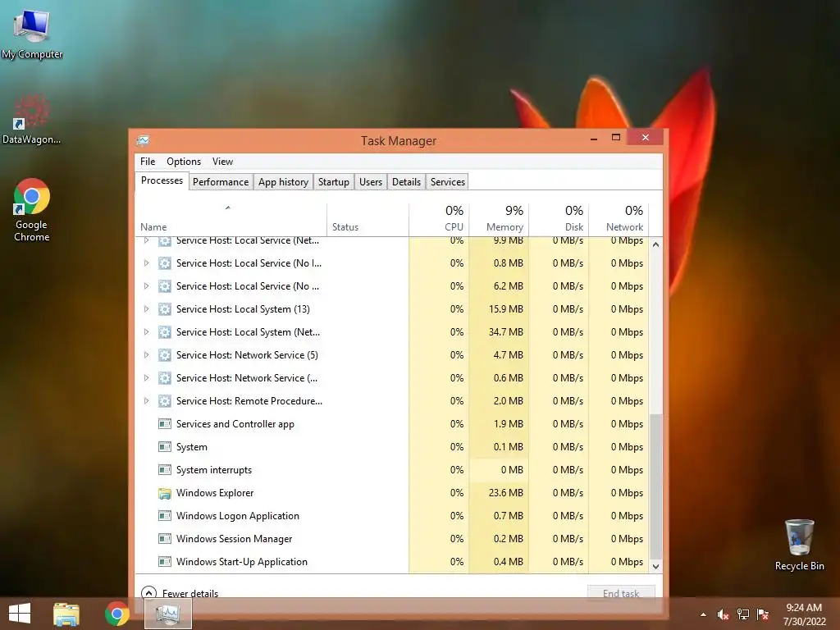
Task: Open the Recycle Bin desktop icon
Action: 799,545
